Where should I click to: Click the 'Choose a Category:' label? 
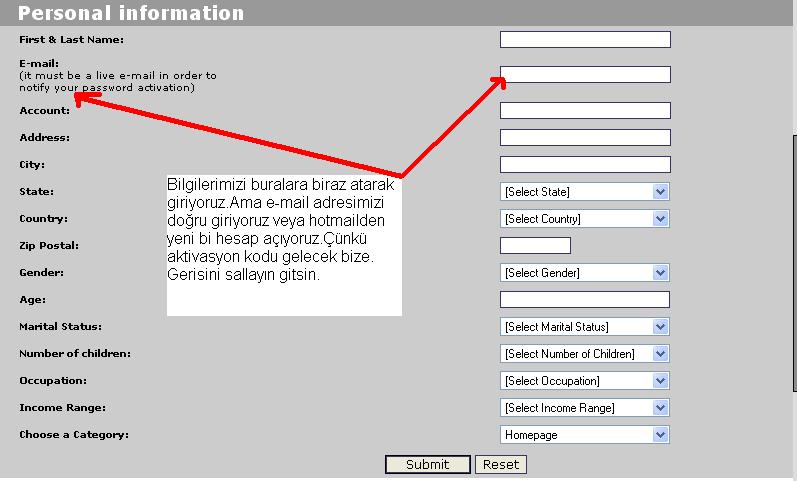coord(74,435)
